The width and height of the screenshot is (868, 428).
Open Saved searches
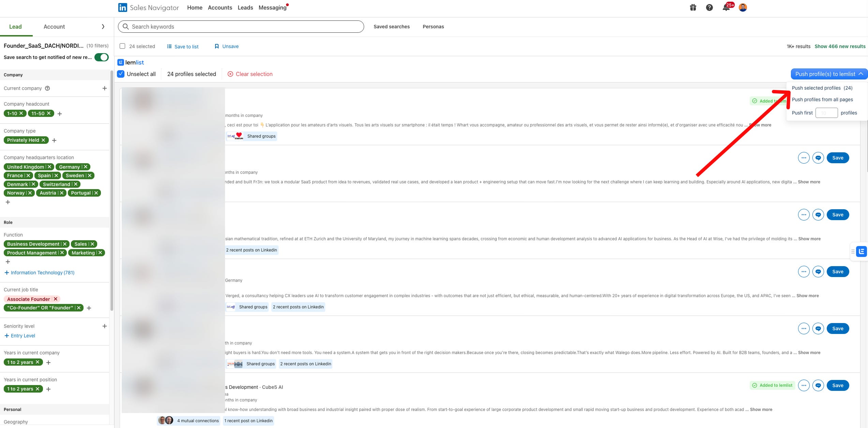click(x=391, y=27)
